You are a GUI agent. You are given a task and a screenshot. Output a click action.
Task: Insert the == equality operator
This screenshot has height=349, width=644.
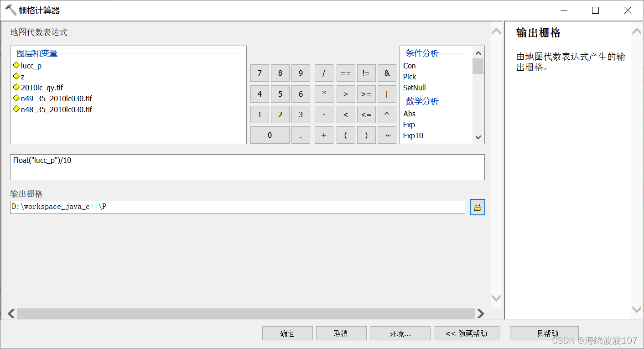[x=346, y=73]
